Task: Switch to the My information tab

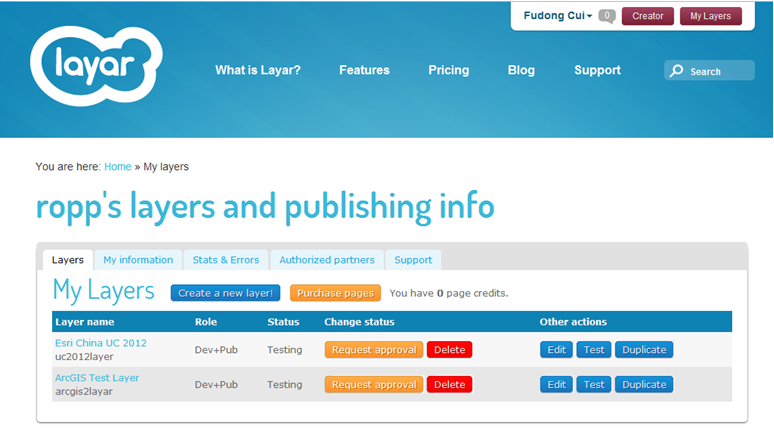Action: pyautogui.click(x=138, y=260)
